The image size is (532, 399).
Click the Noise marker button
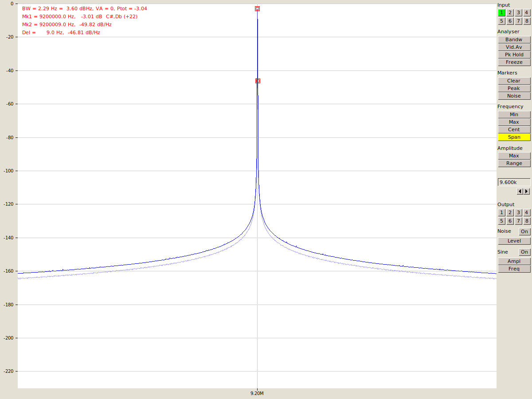pos(514,96)
